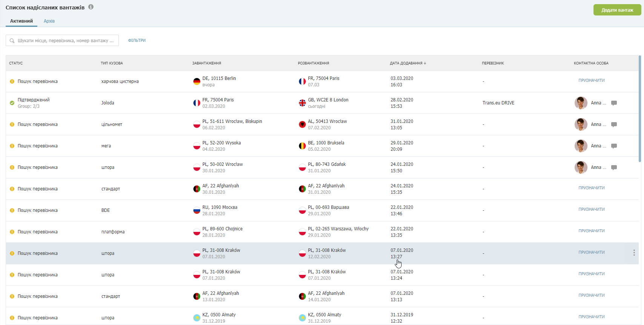Open chat icon in the Wrocław to Gdańsk row

614,167
